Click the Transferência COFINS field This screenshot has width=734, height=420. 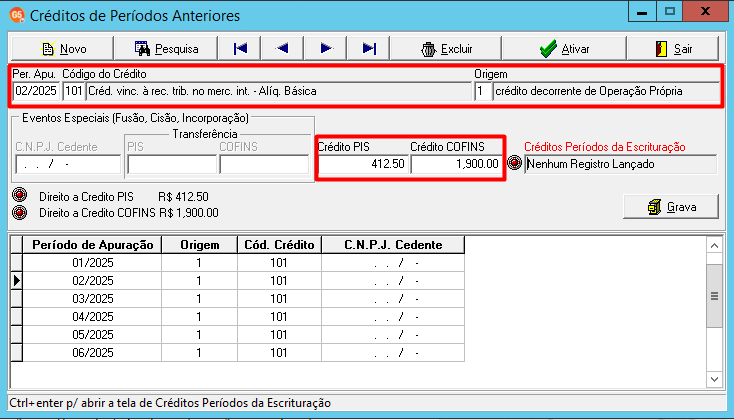(264, 164)
